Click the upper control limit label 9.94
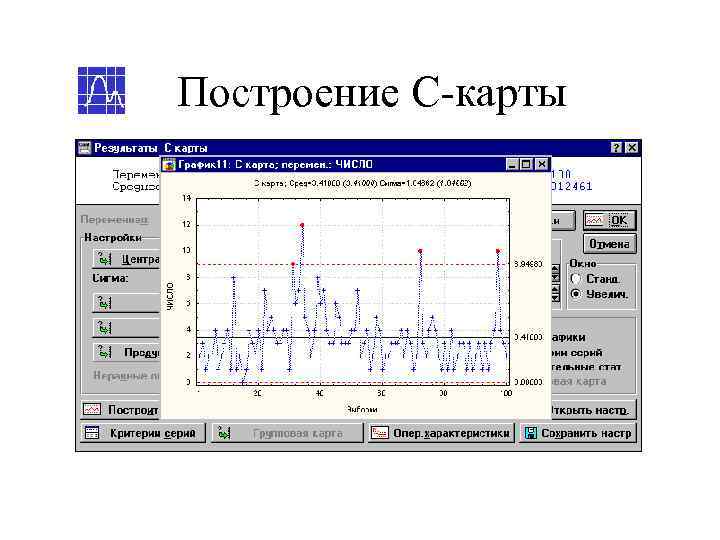Viewport: 720px width, 540px height. pos(529,264)
